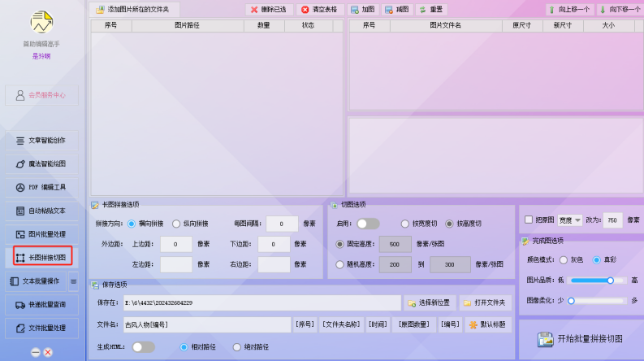The image size is (644, 361).
Task: Open the 宽度 dropdown
Action: (x=569, y=220)
